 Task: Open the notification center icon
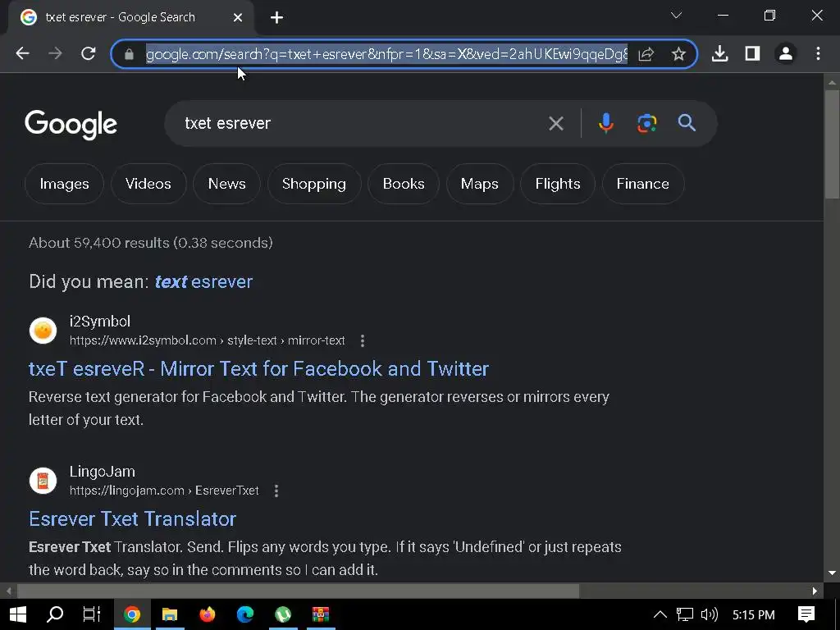pos(806,614)
